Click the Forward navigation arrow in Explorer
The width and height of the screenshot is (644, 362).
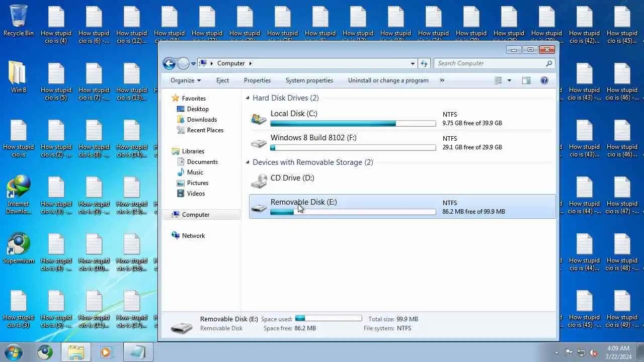(x=184, y=63)
